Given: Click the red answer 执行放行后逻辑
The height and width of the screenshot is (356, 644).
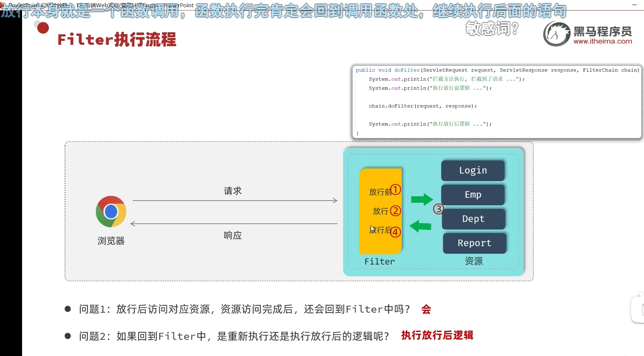Looking at the screenshot, I should click(437, 335).
